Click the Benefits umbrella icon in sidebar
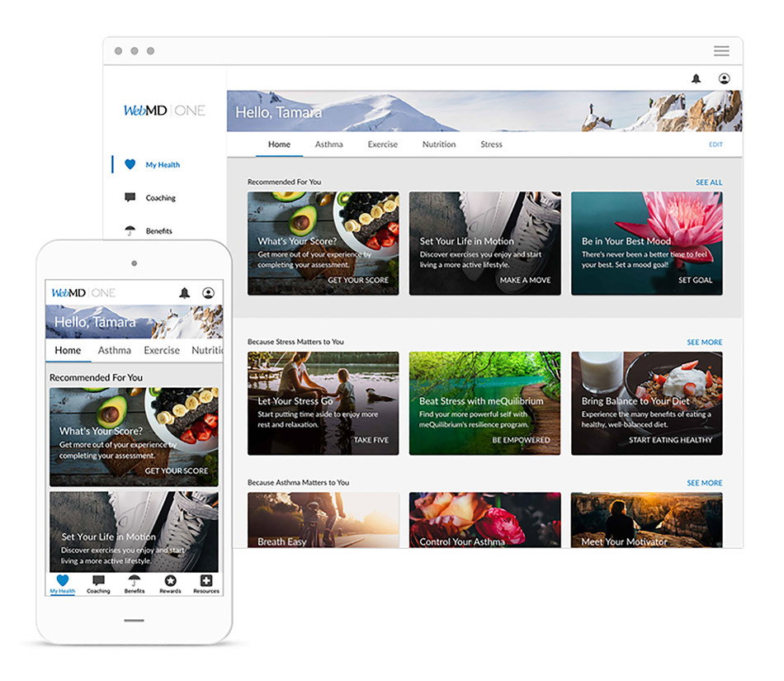 [x=130, y=230]
